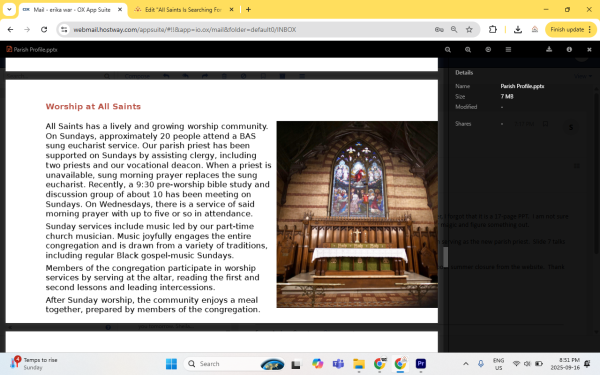Check the battery status icon

click(x=539, y=364)
